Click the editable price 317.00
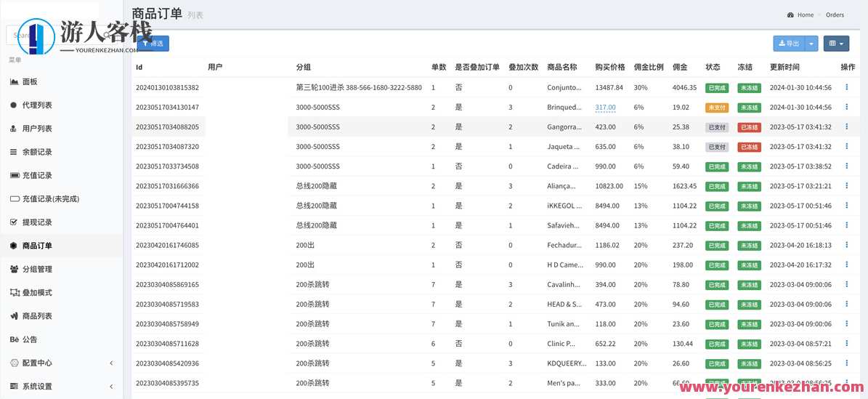Viewport: 868px width, 399px height. coord(605,108)
